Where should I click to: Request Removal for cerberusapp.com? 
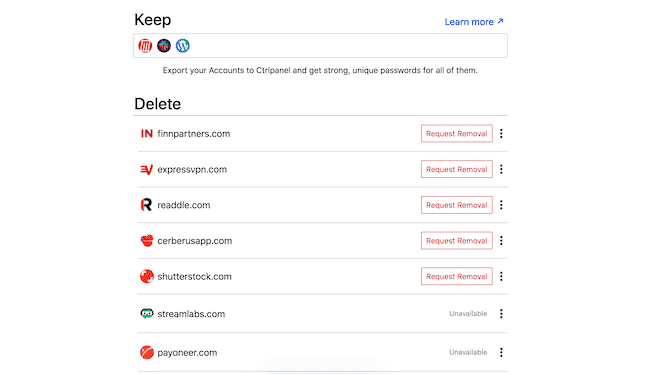click(x=456, y=241)
